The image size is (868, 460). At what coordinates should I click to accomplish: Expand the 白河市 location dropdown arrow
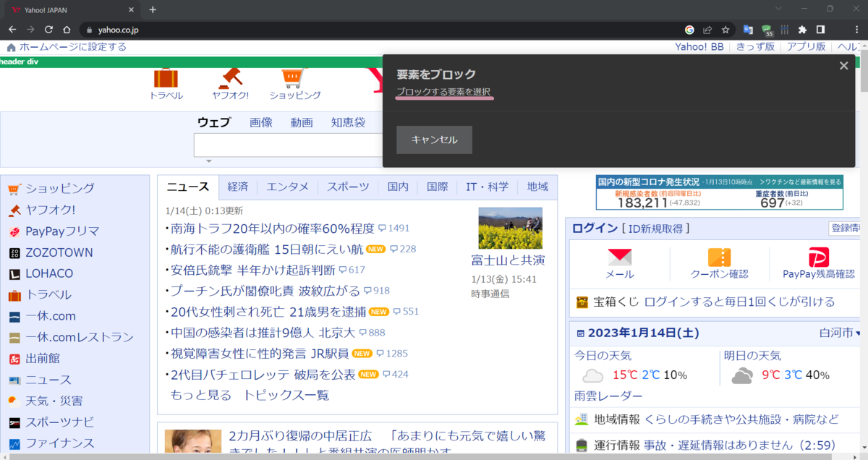pyautogui.click(x=859, y=333)
